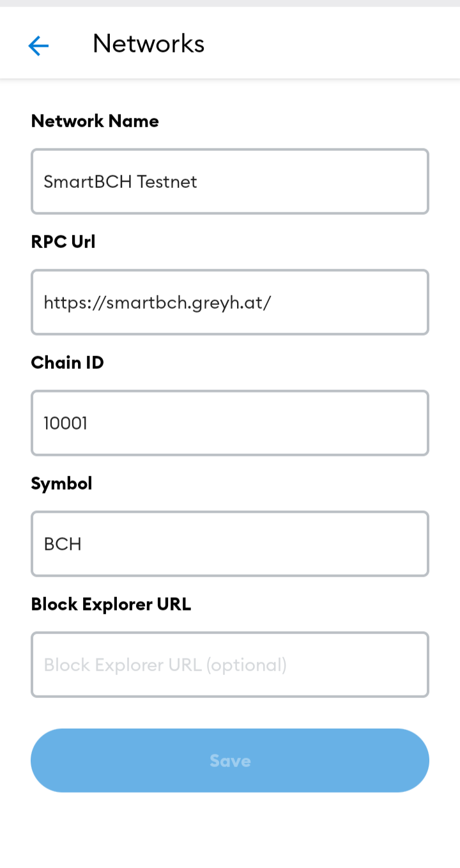Select the SmartBCH Testnet text
Viewport: 460px width, 868px height.
pos(120,182)
